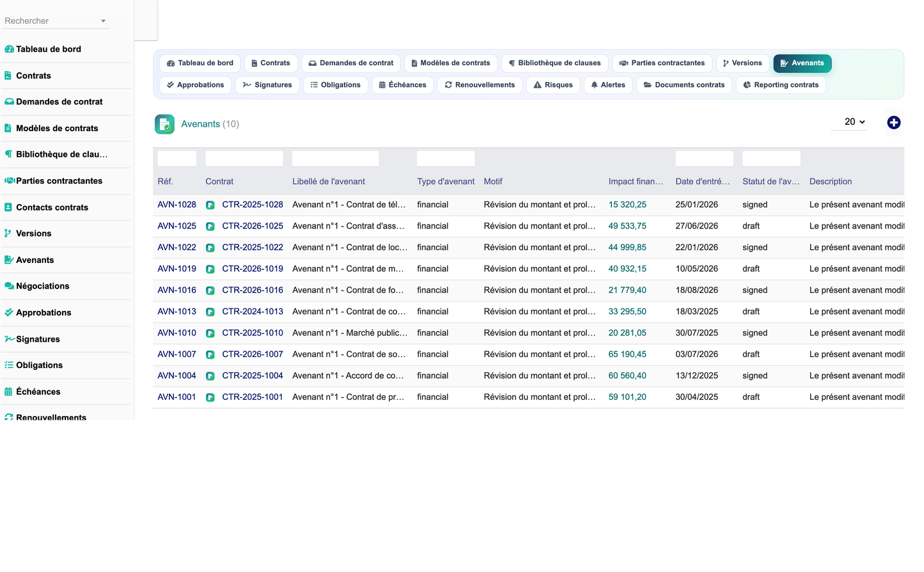The width and height of the screenshot is (924, 572).
Task: Click the sidebar Avenants pen icon
Action: 9,260
